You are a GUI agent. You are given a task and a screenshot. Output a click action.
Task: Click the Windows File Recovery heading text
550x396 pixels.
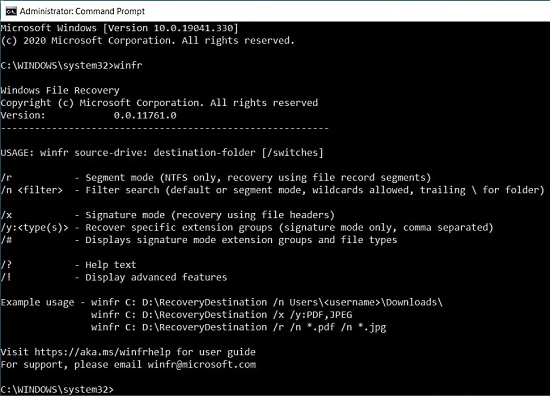click(x=60, y=90)
